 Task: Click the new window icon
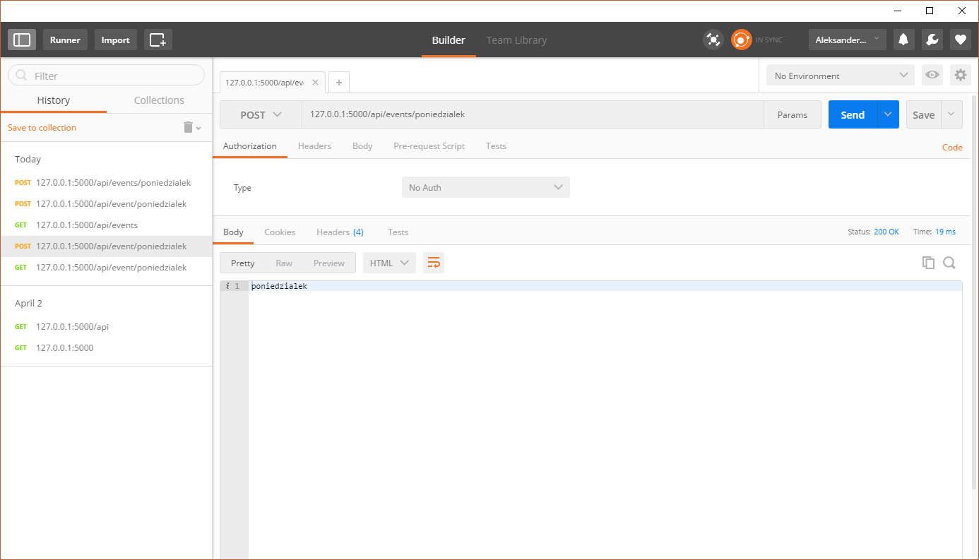pos(158,40)
